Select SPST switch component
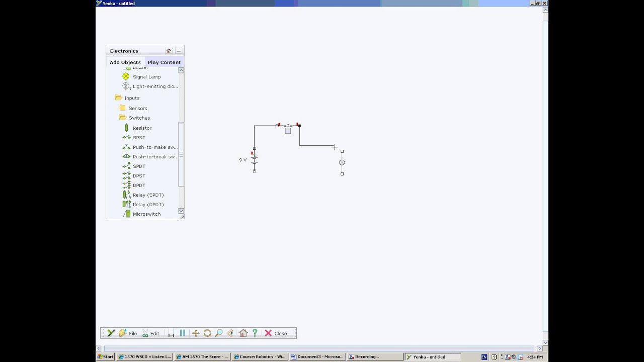Image resolution: width=644 pixels, height=362 pixels. [x=134, y=138]
